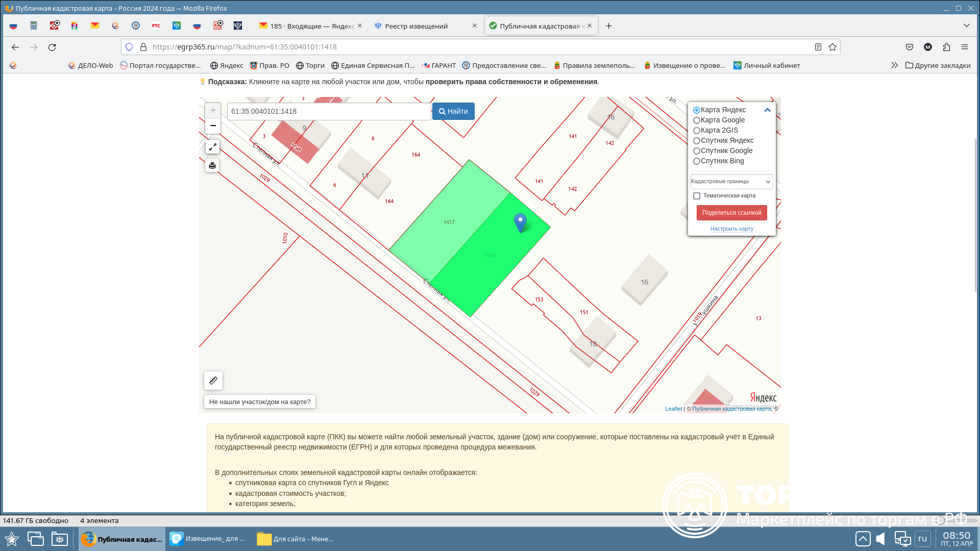Open Firefox extensions puzzle icon
Viewport: 980px width, 551px height.
[946, 47]
